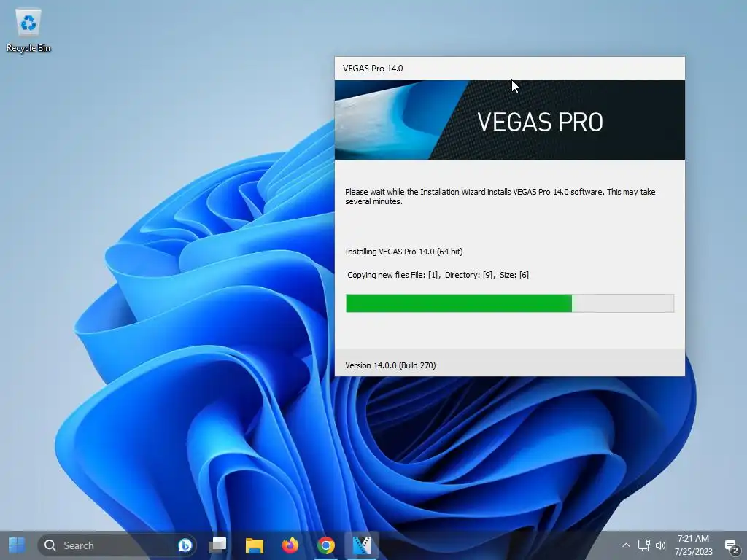747x560 pixels.
Task: Open the volume speaker tray icon
Action: [660, 545]
